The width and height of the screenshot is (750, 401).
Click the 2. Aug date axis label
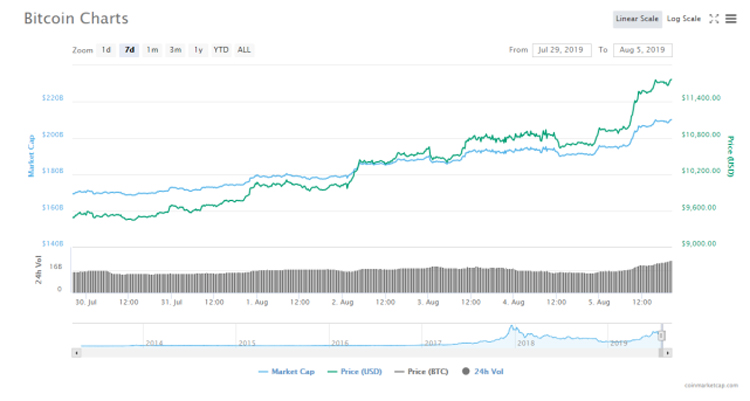click(x=342, y=302)
